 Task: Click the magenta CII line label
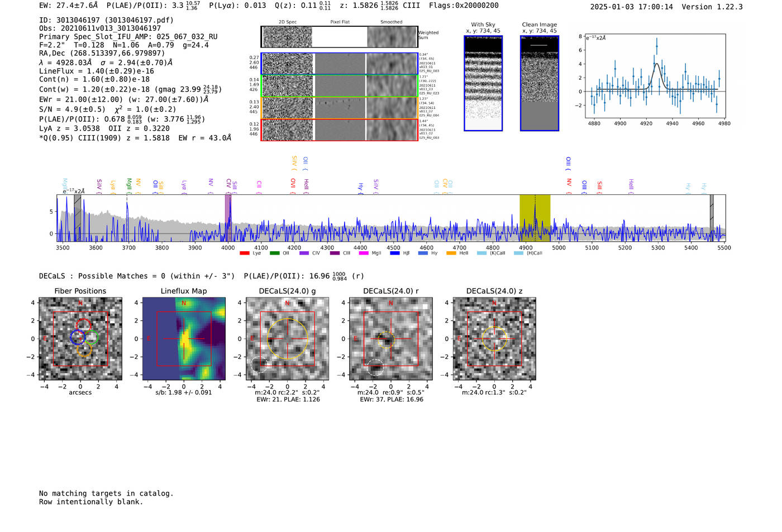pyautogui.click(x=259, y=185)
